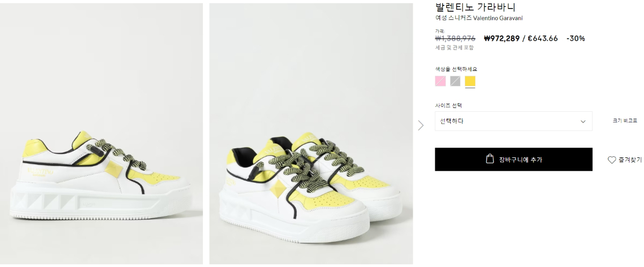Select the pink color swatch
This screenshot has height=267, width=644.
(441, 81)
